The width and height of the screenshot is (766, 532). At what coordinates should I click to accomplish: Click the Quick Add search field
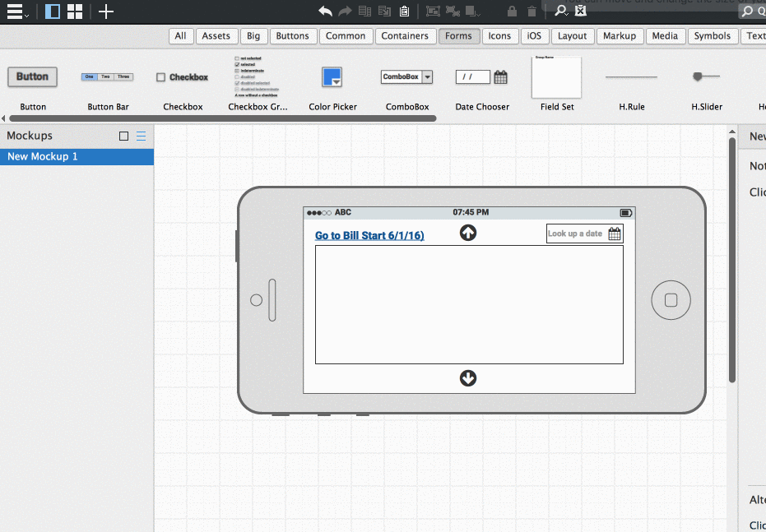pyautogui.click(x=752, y=11)
